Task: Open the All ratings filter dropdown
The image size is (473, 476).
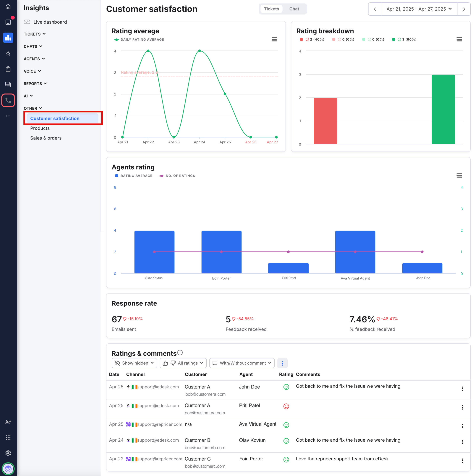Action: point(183,363)
